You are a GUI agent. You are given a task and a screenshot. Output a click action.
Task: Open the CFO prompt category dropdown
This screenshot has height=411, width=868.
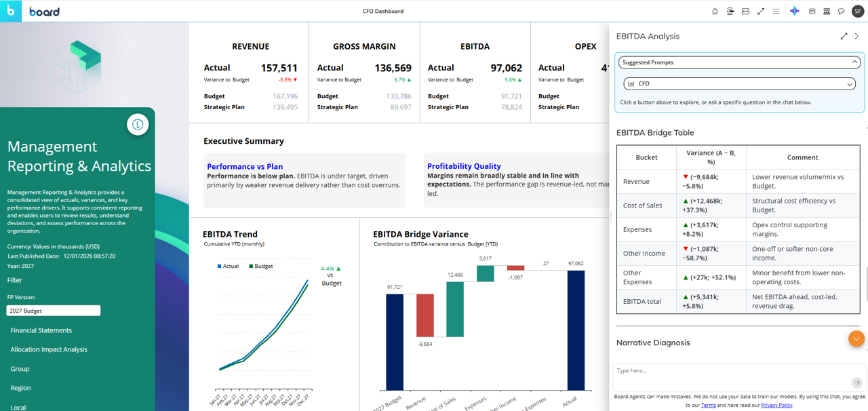coord(739,84)
